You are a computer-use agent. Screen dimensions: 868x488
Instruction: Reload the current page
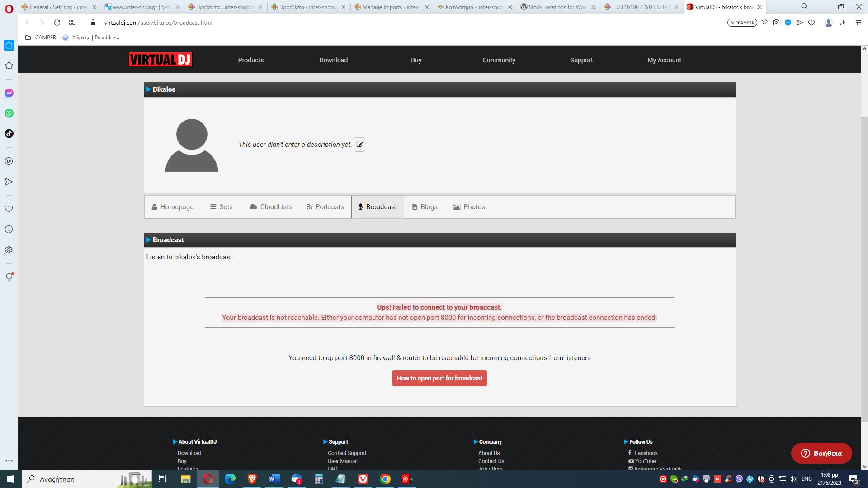(57, 23)
